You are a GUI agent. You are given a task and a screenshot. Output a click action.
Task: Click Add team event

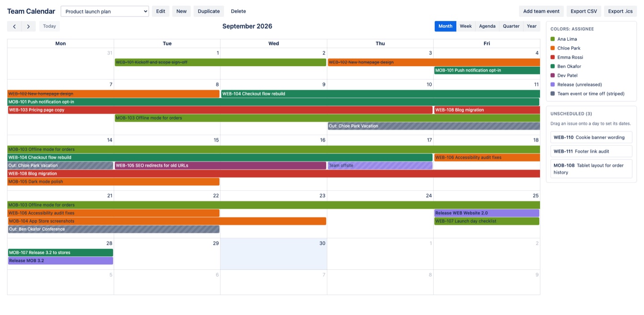(x=541, y=11)
